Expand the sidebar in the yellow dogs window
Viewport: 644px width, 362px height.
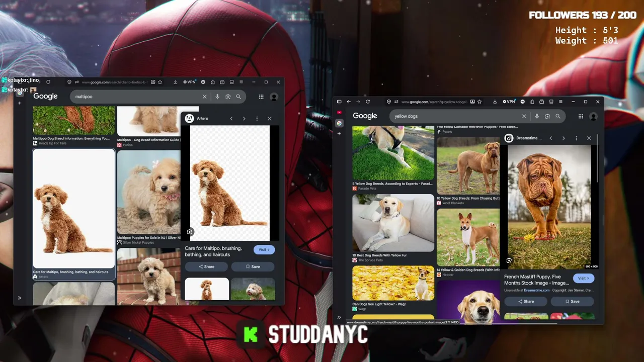(339, 317)
